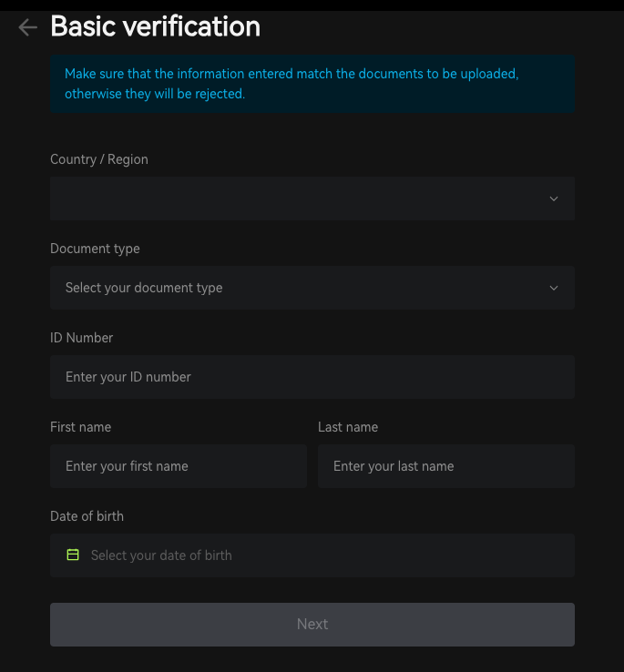Viewport: 624px width, 672px height.
Task: Click the Last name label
Action: 348,427
